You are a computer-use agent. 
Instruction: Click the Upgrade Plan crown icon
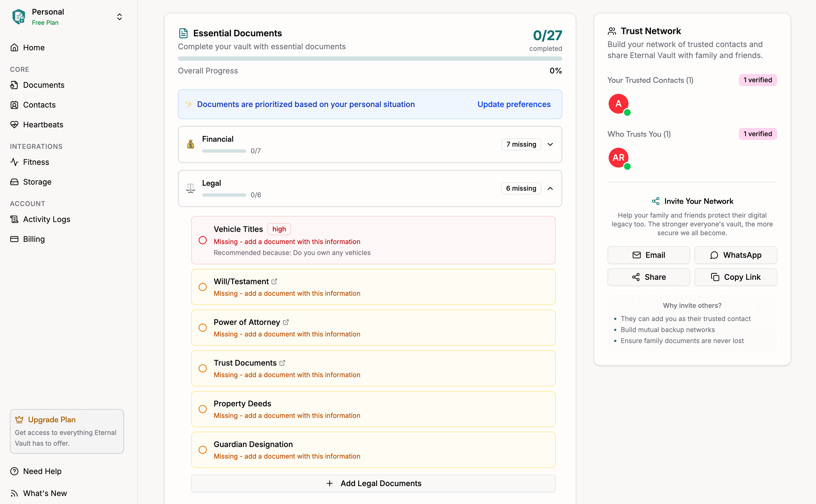point(19,419)
